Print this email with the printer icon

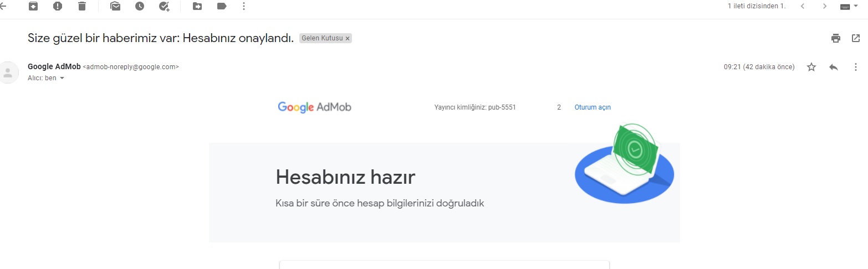pos(836,38)
